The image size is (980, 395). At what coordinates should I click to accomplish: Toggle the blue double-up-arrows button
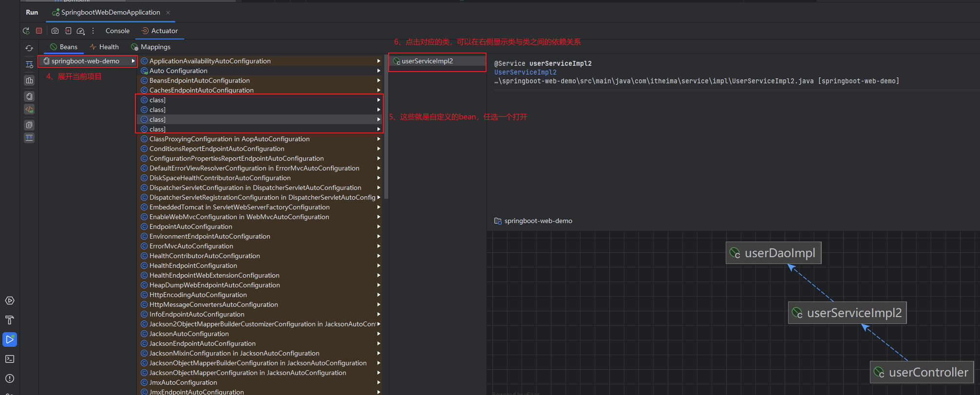click(x=29, y=138)
